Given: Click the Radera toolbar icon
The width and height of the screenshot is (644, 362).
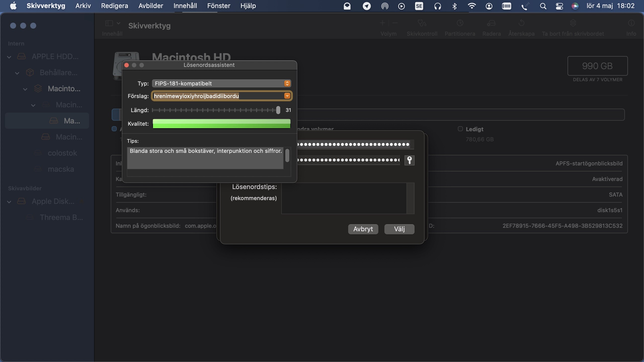Looking at the screenshot, I should point(491,23).
